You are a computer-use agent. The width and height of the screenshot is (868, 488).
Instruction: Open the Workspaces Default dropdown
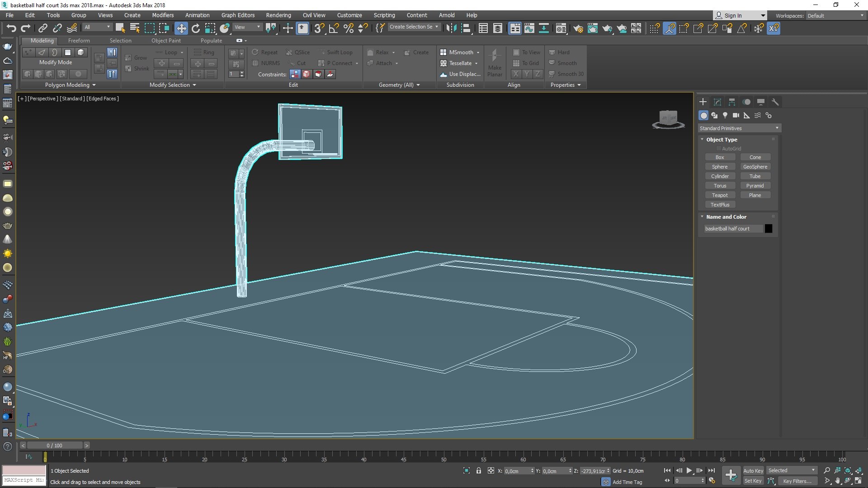(835, 15)
